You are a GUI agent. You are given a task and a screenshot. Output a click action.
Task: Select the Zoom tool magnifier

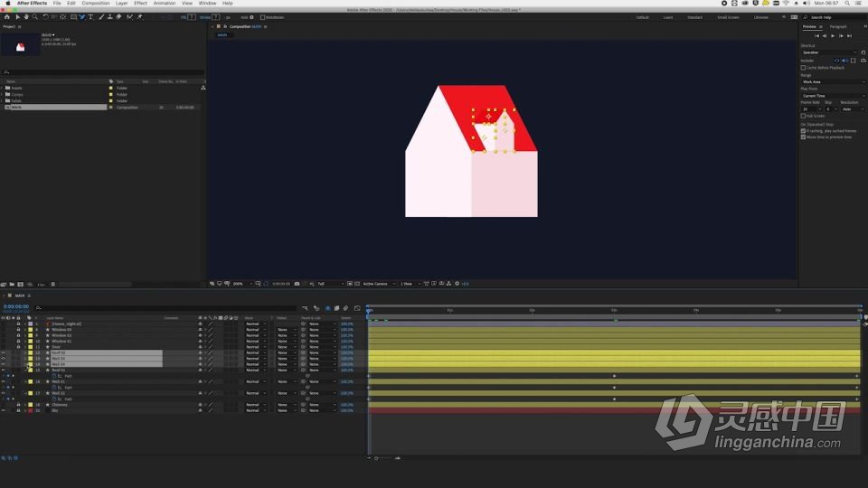pos(35,17)
